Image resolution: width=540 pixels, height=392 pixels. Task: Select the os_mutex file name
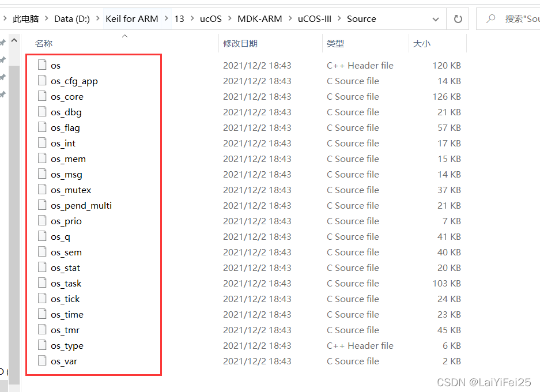click(x=71, y=190)
